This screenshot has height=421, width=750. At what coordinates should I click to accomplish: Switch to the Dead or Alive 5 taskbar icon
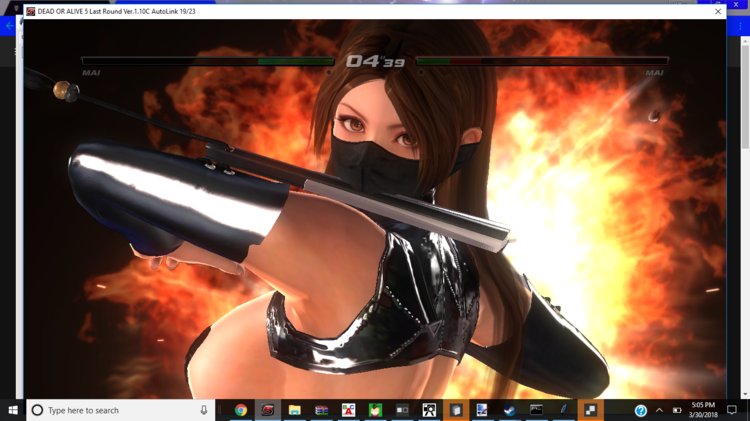[268, 410]
